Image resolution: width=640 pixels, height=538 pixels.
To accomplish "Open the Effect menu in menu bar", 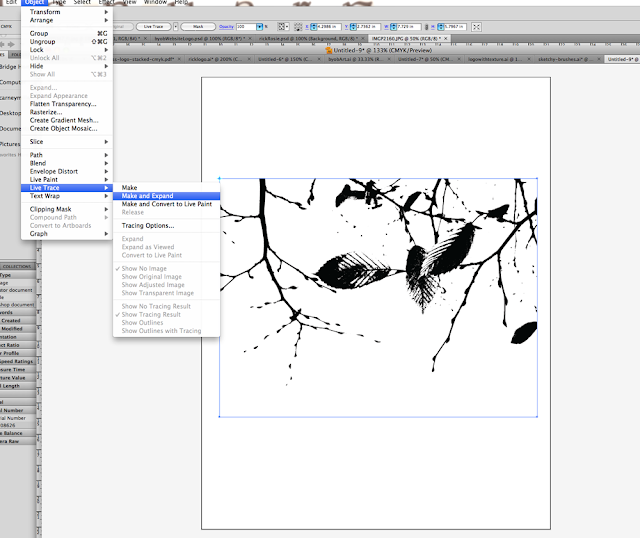I will [x=105, y=3].
